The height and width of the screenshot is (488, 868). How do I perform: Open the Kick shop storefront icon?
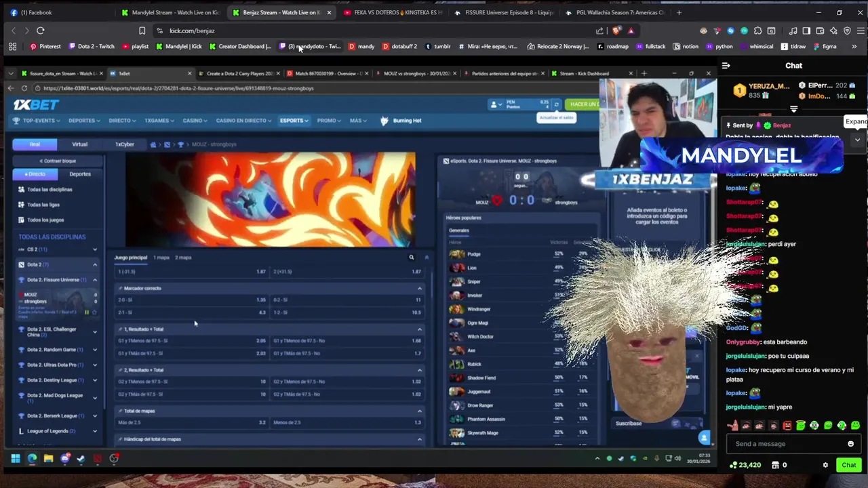[775, 465]
